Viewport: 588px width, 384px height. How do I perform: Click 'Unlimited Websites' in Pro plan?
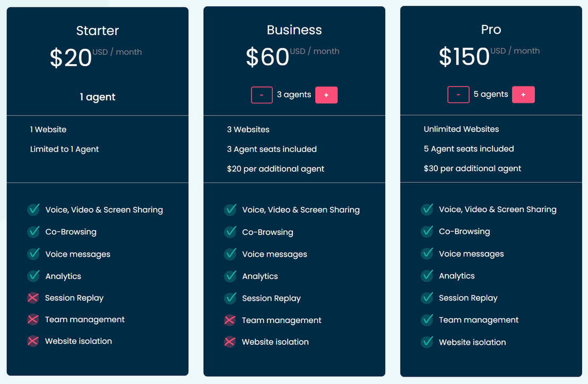point(461,129)
